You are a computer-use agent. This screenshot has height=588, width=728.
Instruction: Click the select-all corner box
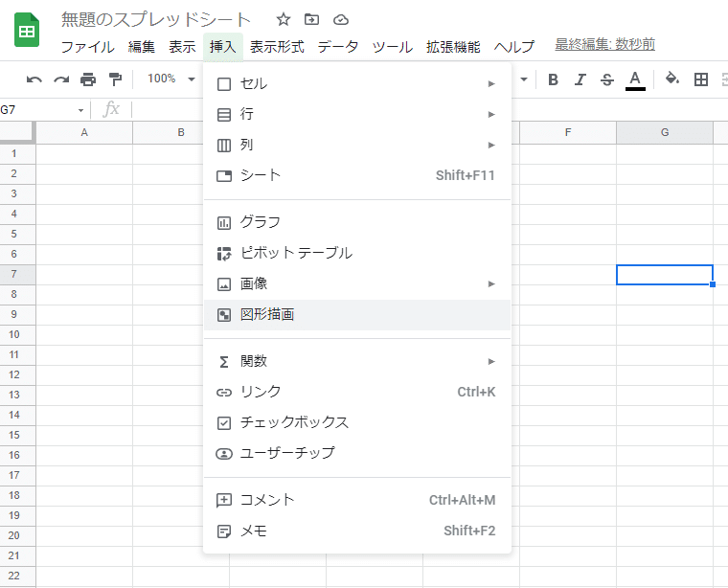(x=17, y=132)
